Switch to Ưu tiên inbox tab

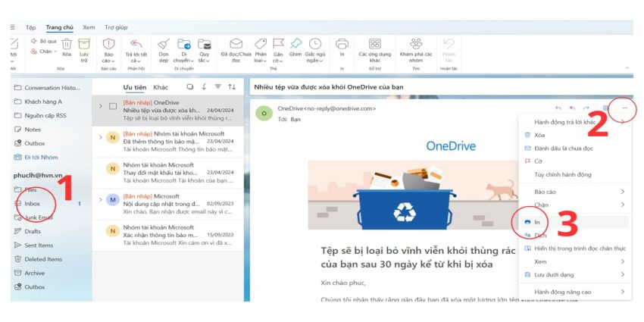[135, 87]
